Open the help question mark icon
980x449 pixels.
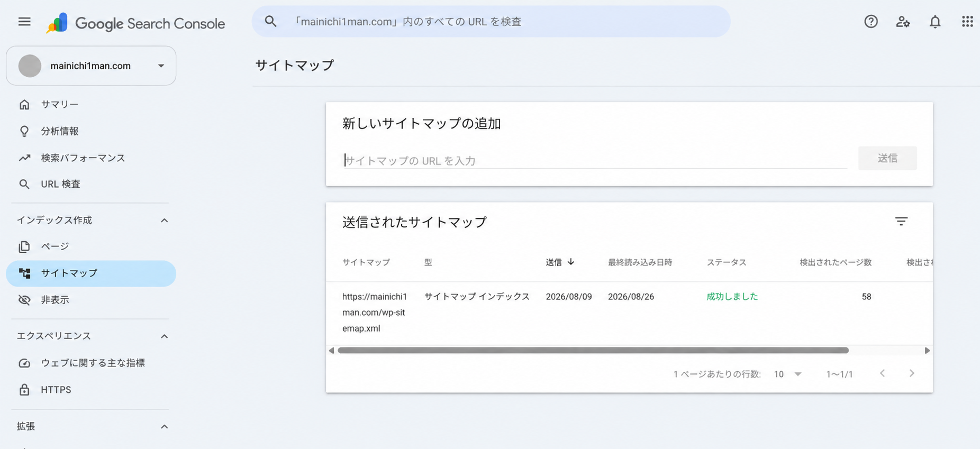871,22
